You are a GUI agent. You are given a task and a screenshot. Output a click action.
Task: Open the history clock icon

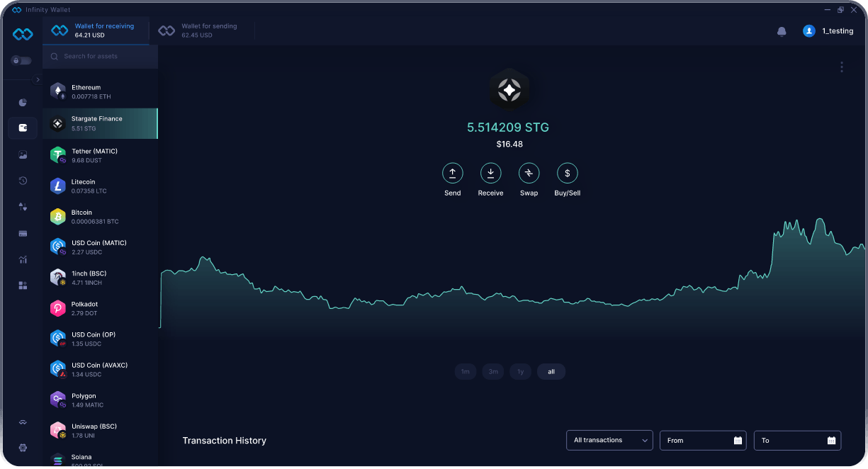23,181
